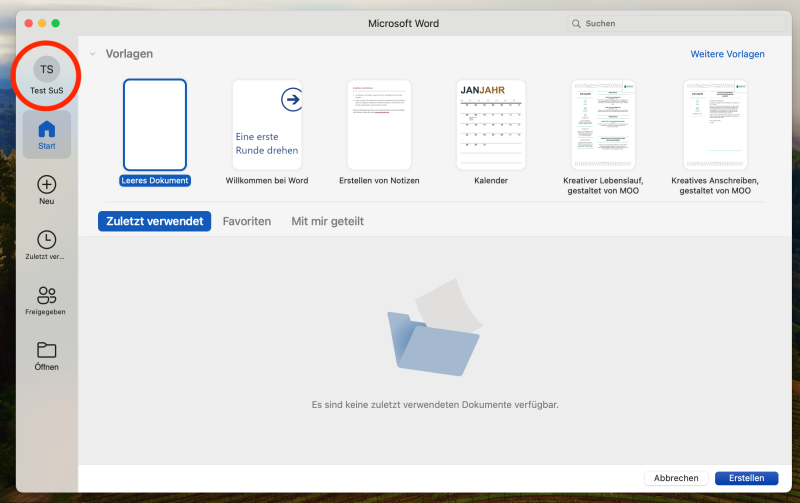This screenshot has height=503, width=800.
Task: Click the magnifier icon in search field
Action: pos(577,23)
